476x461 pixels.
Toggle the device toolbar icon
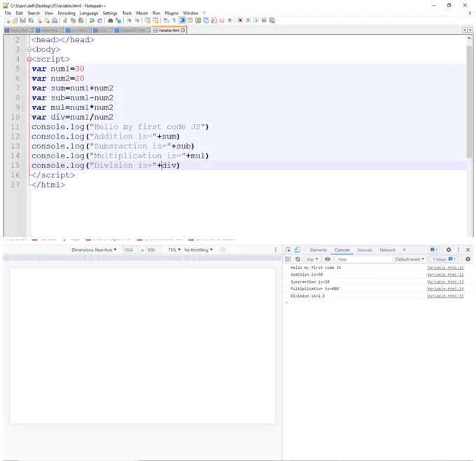tap(297, 250)
